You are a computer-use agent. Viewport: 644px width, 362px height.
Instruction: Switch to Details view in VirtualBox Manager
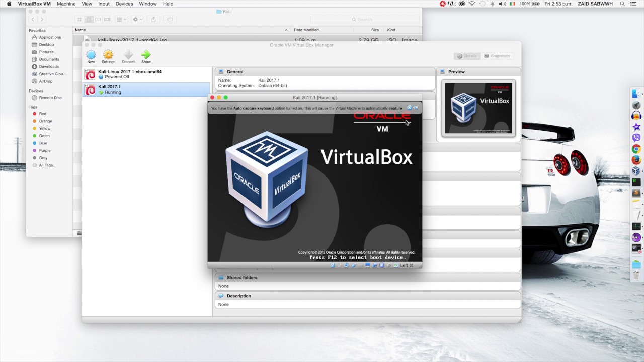(x=467, y=56)
